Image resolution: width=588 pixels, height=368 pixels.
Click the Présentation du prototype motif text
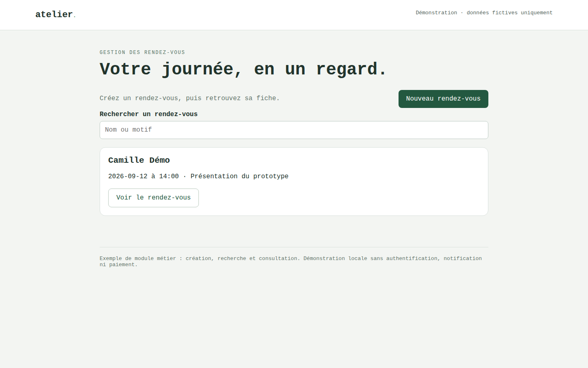pos(239,176)
